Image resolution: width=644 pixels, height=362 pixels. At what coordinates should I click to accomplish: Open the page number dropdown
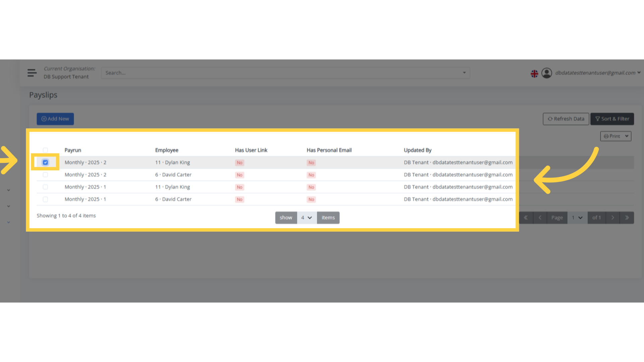coord(577,218)
